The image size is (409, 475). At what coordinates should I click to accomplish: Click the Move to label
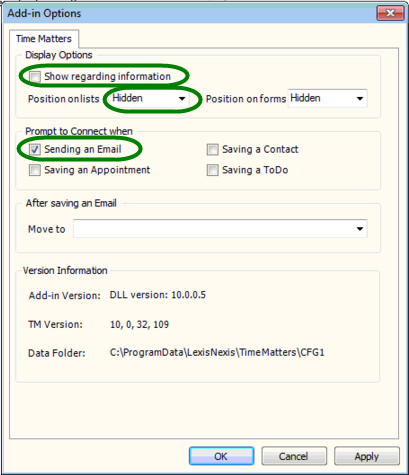47,229
